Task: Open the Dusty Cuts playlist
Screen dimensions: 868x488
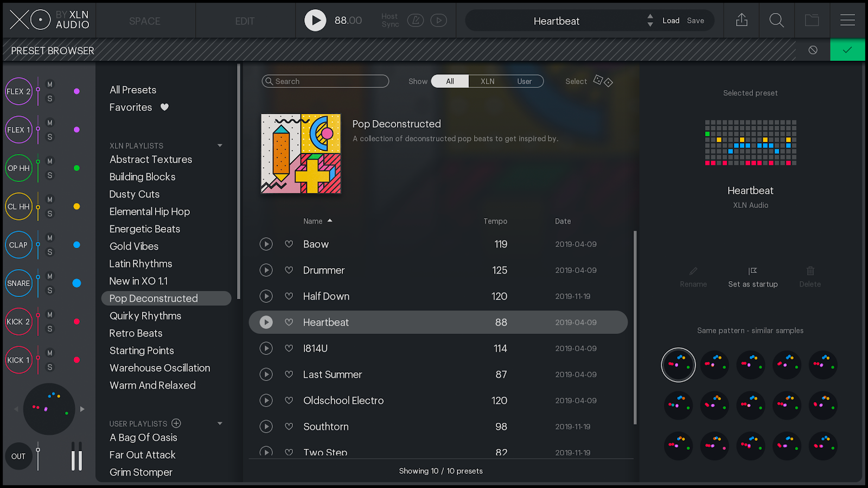Action: pos(134,194)
